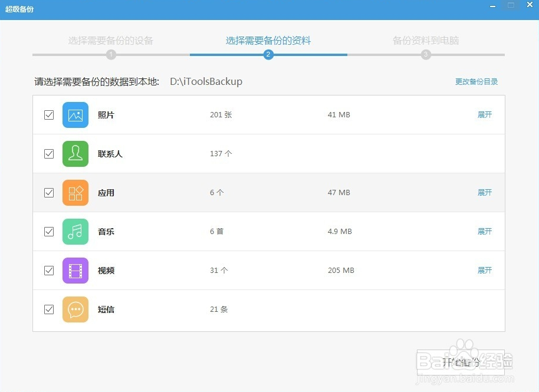The image size is (539, 392).
Task: Deselect the Apps (应用) checkbox
Action: 49,193
